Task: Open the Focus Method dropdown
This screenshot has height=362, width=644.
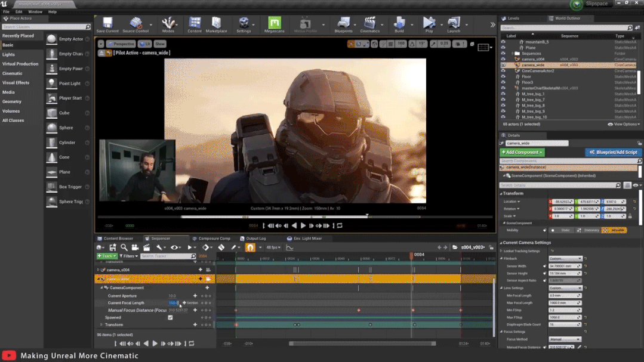Action: [x=565, y=339]
